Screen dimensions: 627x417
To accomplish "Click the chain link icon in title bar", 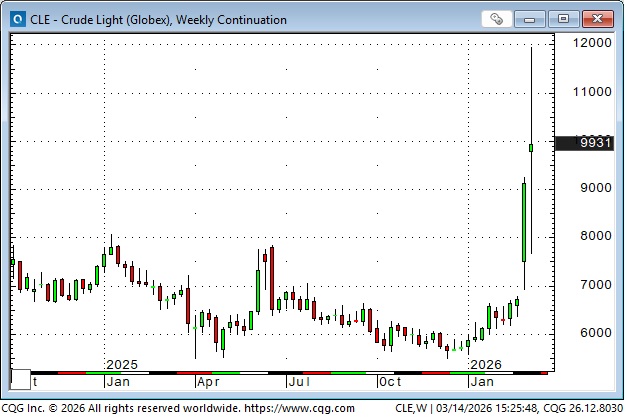I will (x=497, y=19).
